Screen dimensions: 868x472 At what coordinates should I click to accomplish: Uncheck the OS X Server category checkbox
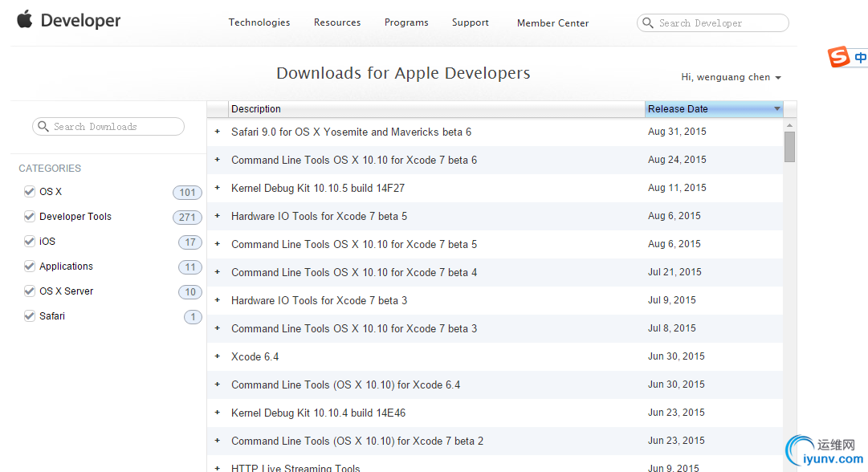(30, 291)
